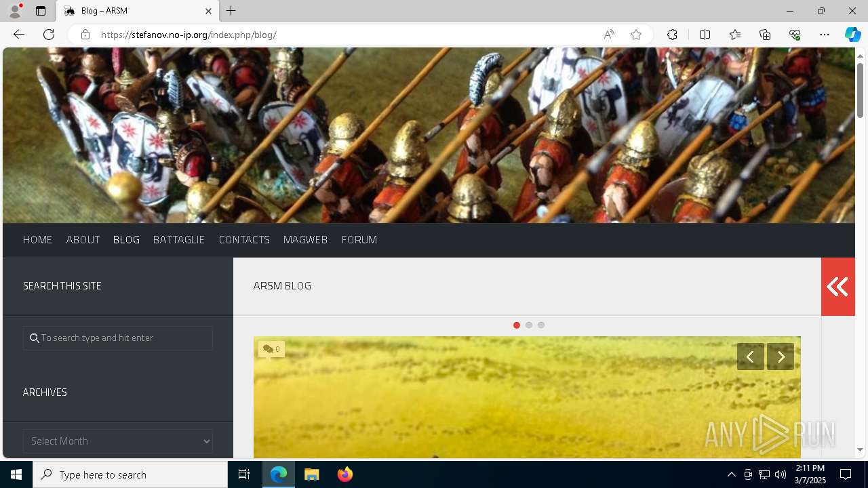Add this page to favorites
868x488 pixels.
click(636, 35)
